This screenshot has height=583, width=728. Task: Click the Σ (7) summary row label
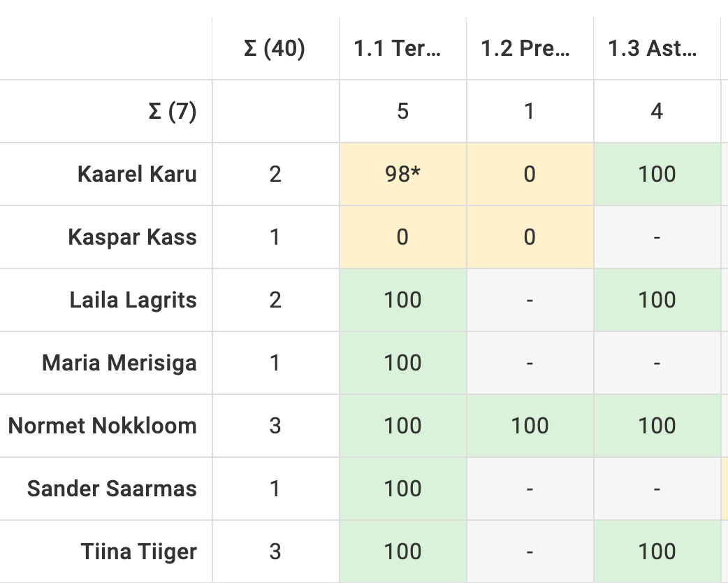(x=173, y=111)
